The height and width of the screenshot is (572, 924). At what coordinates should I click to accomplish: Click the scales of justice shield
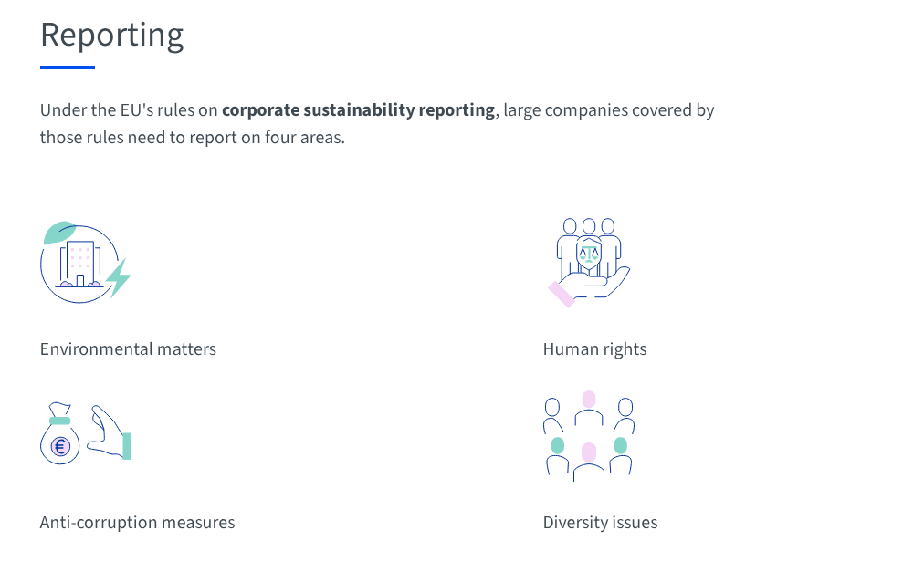click(589, 255)
